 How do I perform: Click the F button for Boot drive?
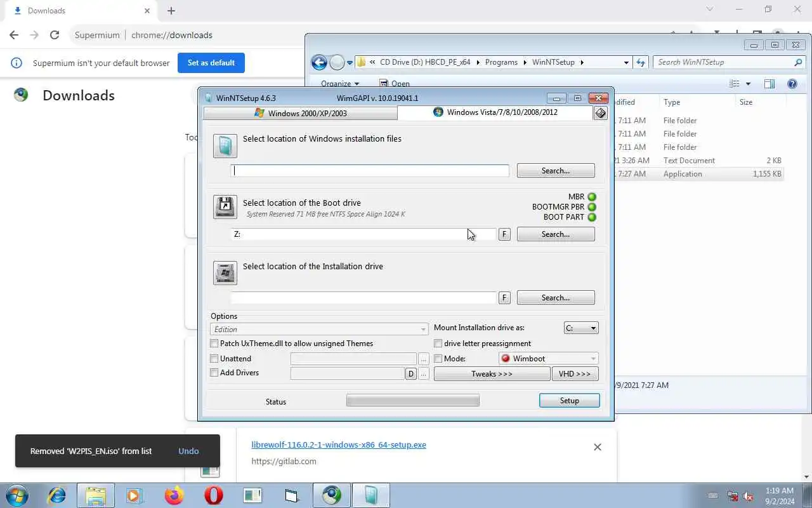pyautogui.click(x=504, y=234)
